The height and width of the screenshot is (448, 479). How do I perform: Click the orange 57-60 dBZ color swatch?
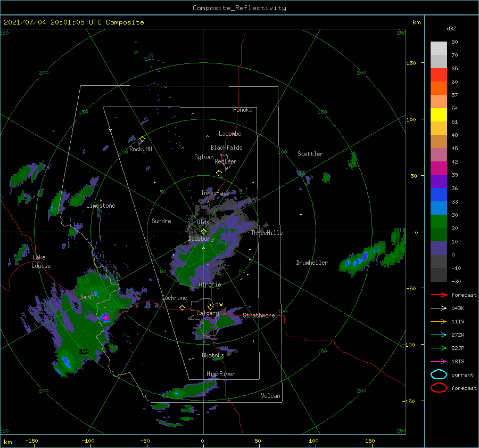439,88
